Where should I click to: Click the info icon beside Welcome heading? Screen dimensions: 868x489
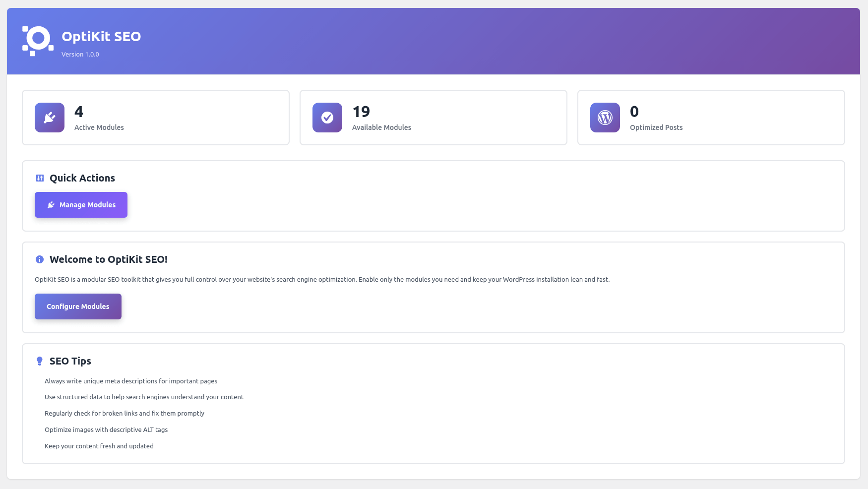(40, 259)
